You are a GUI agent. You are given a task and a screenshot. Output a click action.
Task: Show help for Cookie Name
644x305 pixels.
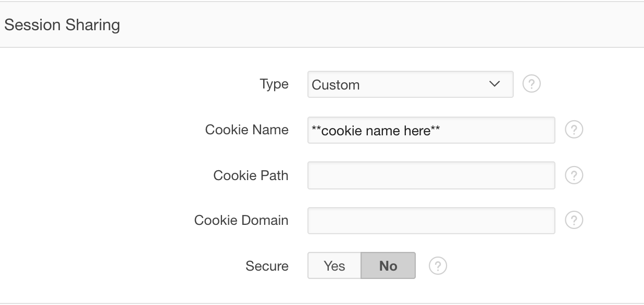(x=574, y=130)
